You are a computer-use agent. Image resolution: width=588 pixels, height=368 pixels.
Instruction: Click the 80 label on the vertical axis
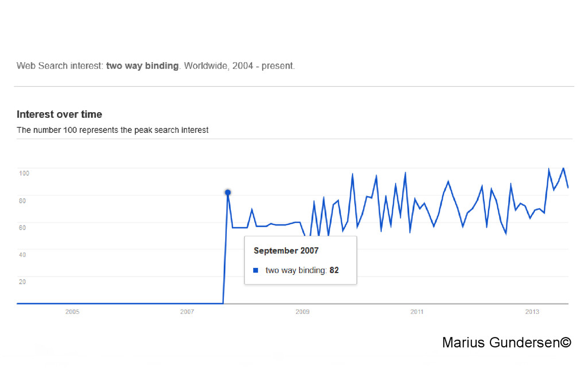22,201
